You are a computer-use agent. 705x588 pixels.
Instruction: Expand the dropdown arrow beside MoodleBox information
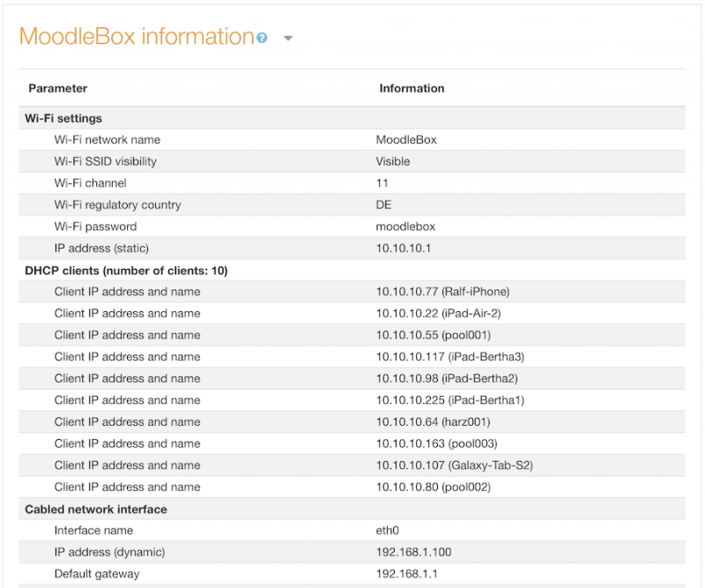tap(288, 39)
